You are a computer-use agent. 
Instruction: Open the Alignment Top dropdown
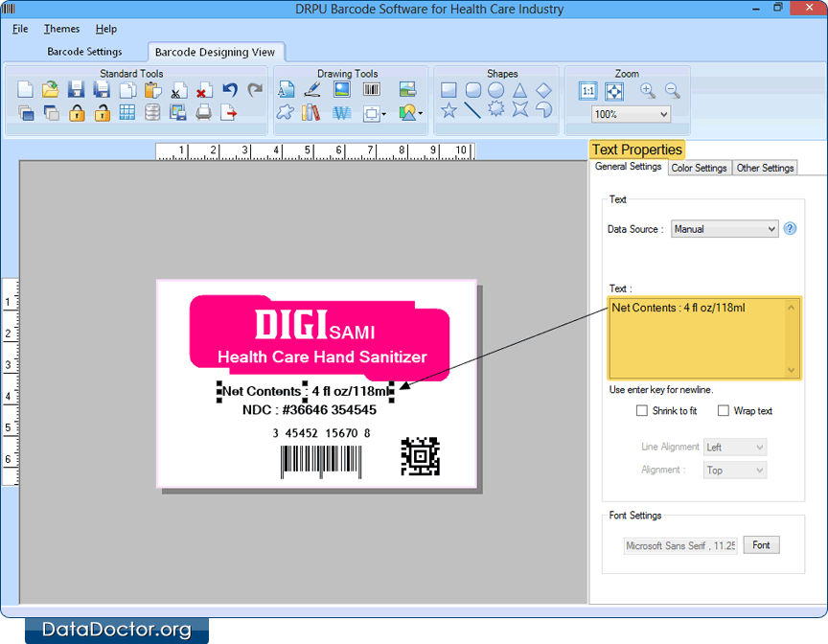click(x=734, y=471)
